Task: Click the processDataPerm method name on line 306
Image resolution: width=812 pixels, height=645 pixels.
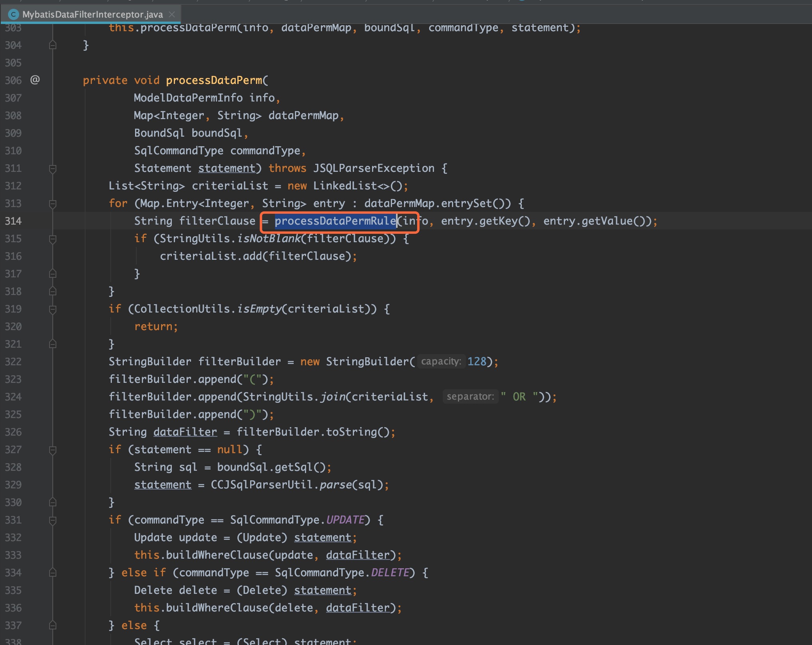Action: (214, 80)
